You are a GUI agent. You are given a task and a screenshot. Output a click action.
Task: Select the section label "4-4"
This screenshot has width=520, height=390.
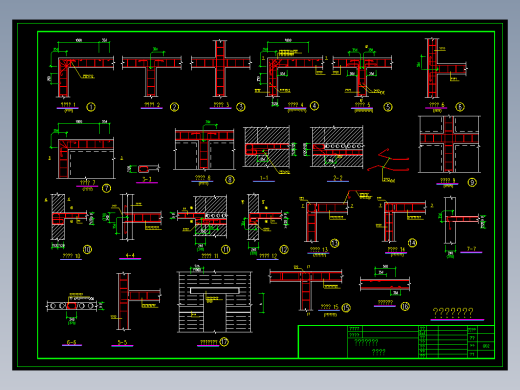[130, 256]
